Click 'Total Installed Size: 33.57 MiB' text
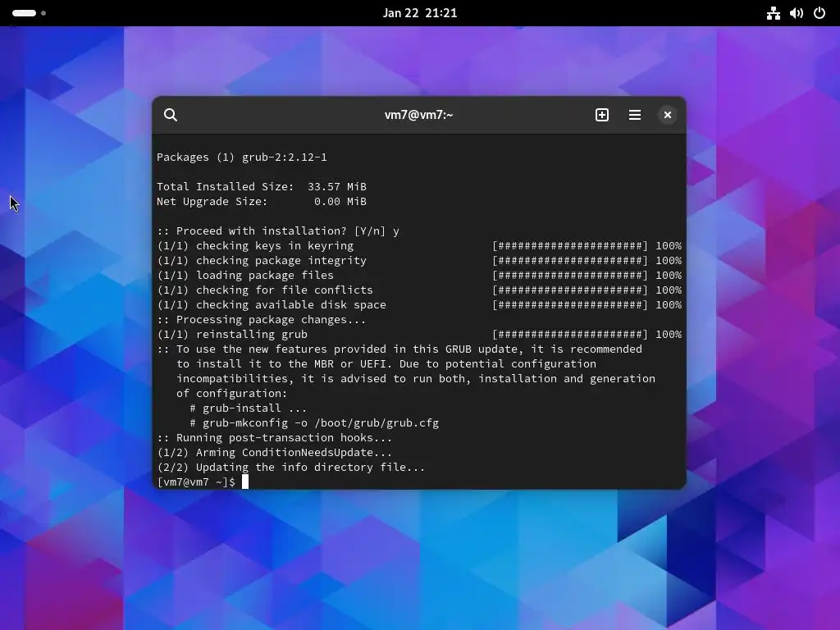This screenshot has width=840, height=630. pyautogui.click(x=262, y=186)
